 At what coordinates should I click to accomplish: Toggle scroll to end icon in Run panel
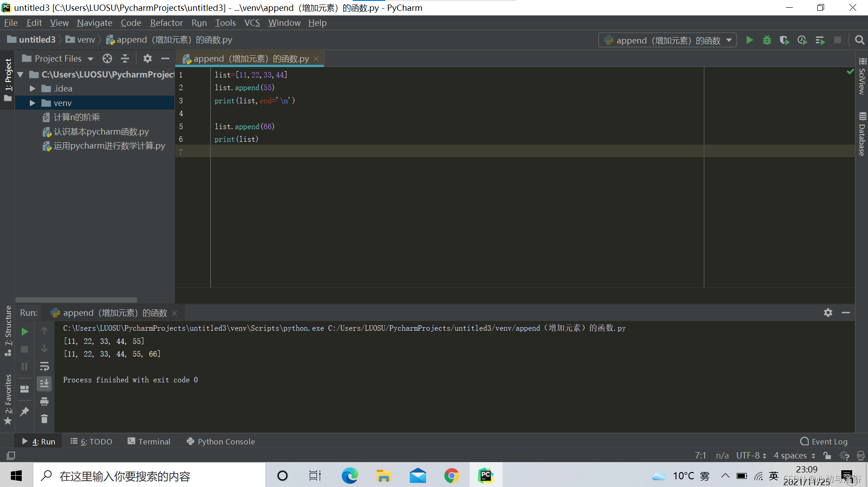tap(44, 384)
